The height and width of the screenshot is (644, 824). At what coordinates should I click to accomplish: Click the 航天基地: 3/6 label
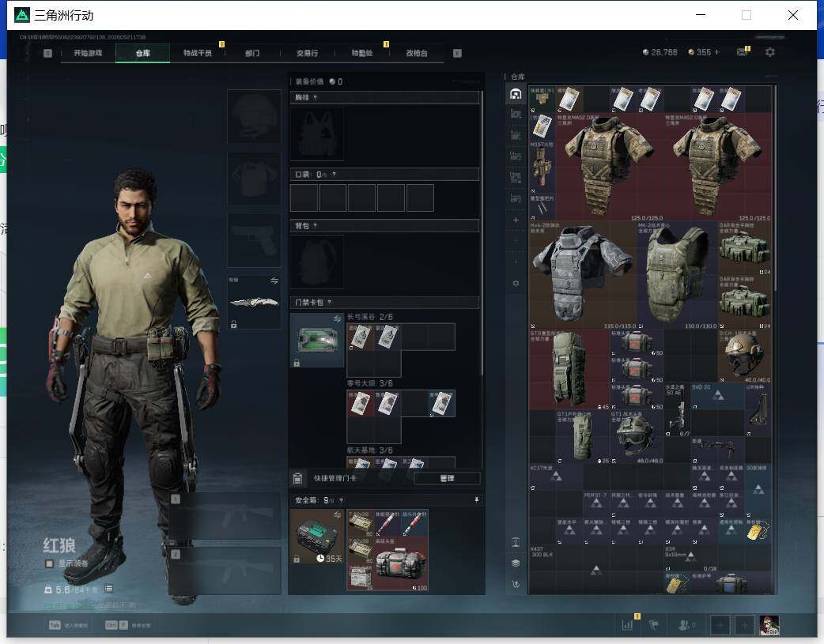(x=370, y=450)
